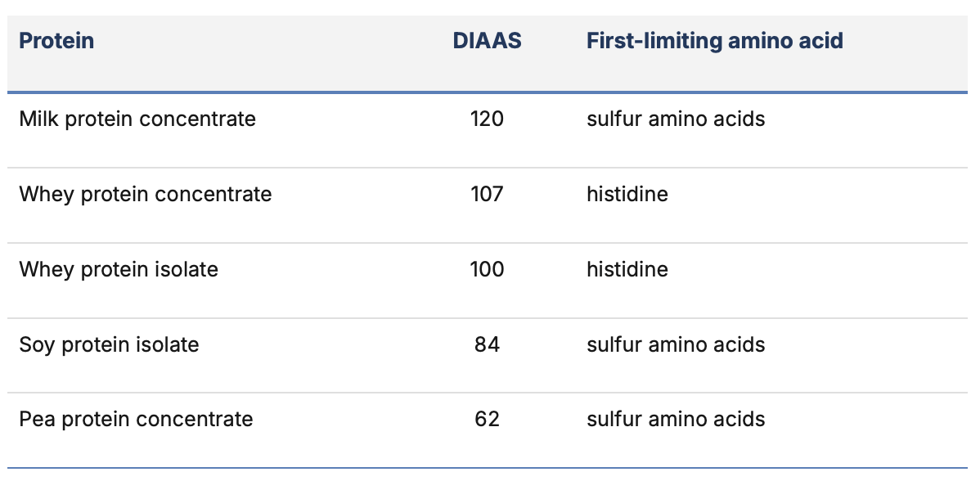Image resolution: width=980 pixels, height=481 pixels.
Task: Click sulfur amino acids in Soy row
Action: (x=676, y=345)
